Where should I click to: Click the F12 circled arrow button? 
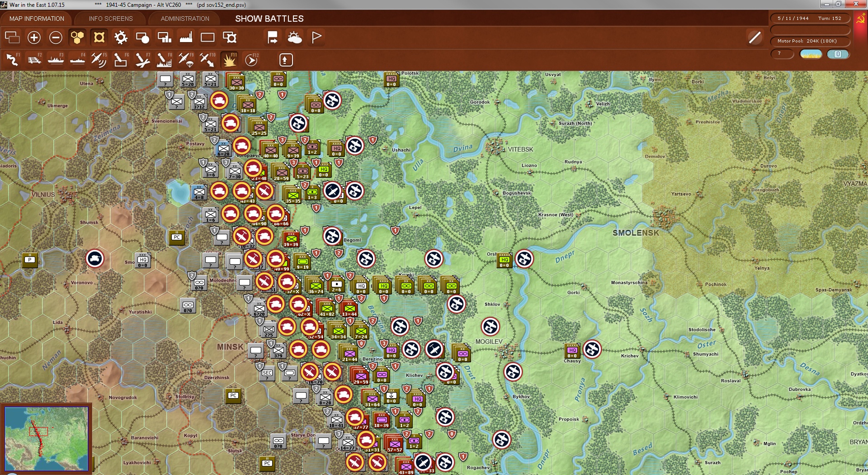pyautogui.click(x=251, y=60)
